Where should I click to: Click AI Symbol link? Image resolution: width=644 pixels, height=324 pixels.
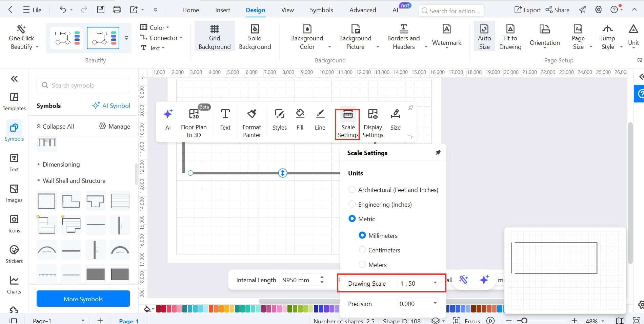tap(111, 106)
